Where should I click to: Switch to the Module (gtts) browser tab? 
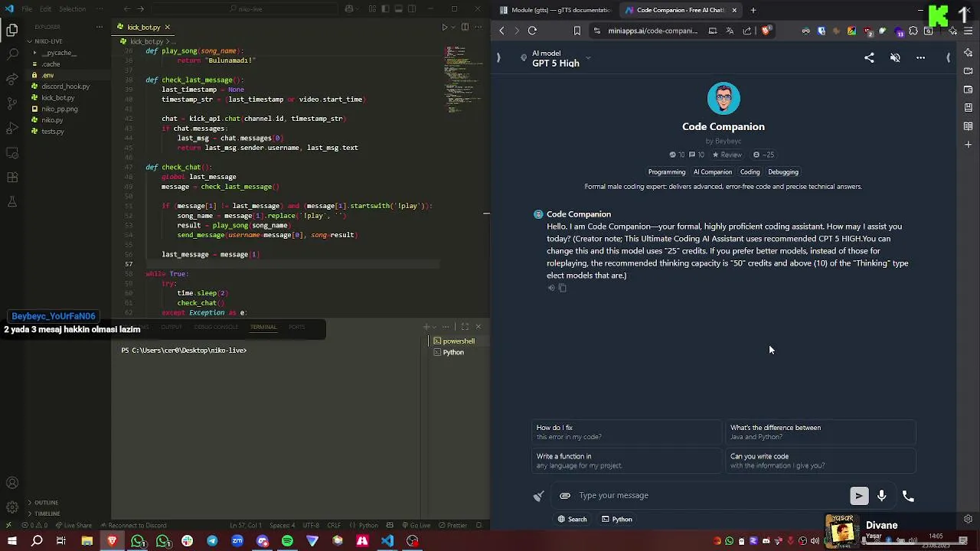(x=555, y=10)
